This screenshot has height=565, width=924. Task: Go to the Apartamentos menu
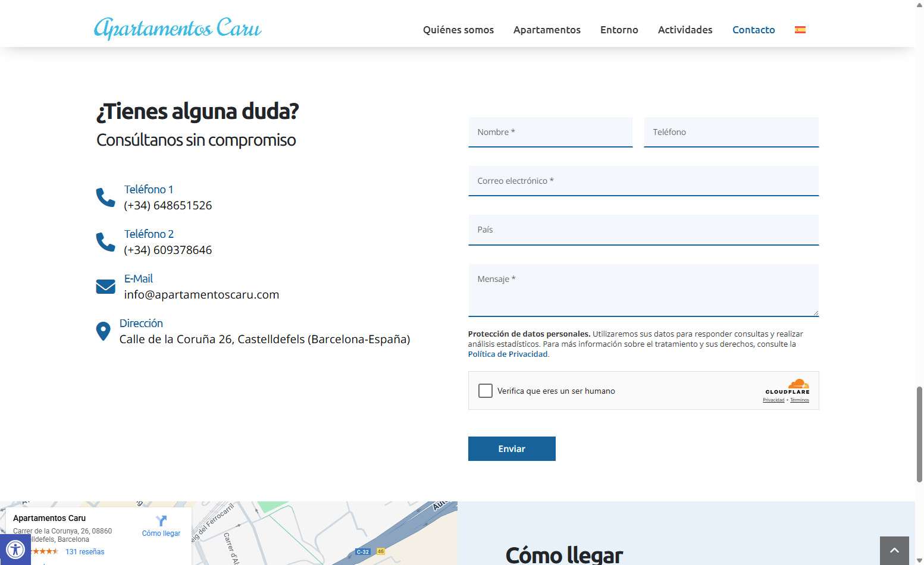(x=547, y=30)
